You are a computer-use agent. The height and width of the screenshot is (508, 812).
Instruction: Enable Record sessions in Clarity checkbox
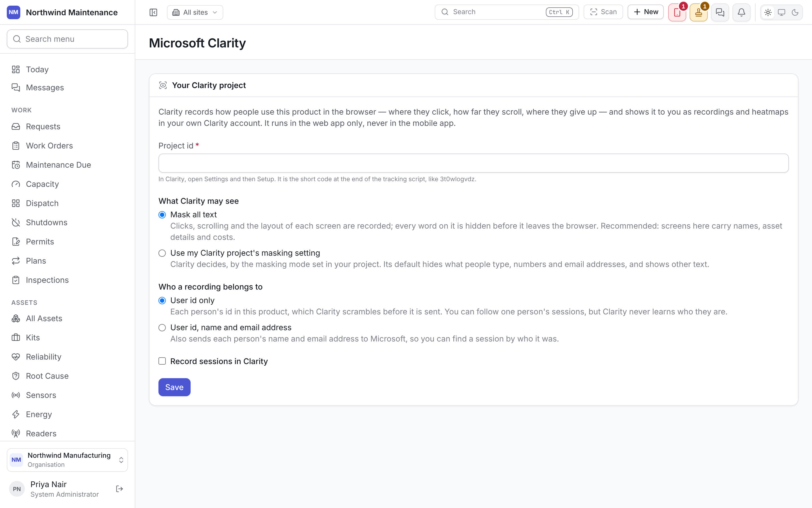[x=162, y=361]
